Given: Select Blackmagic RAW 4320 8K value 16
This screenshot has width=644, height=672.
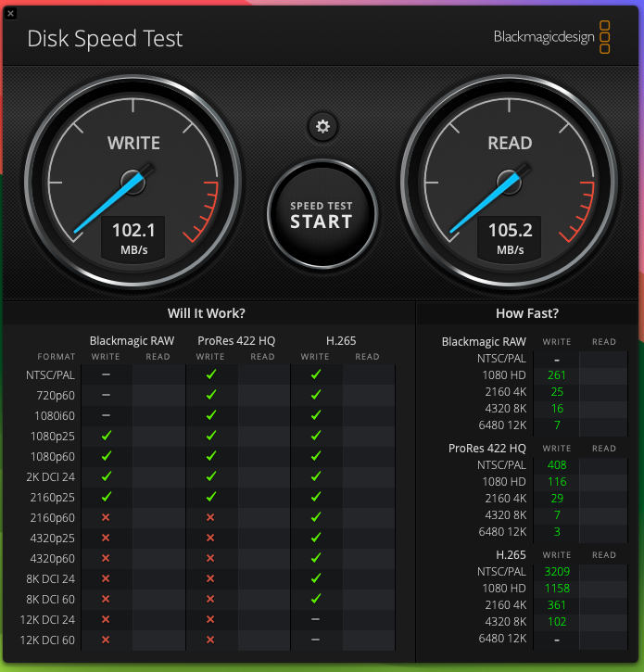Looking at the screenshot, I should coord(557,409).
